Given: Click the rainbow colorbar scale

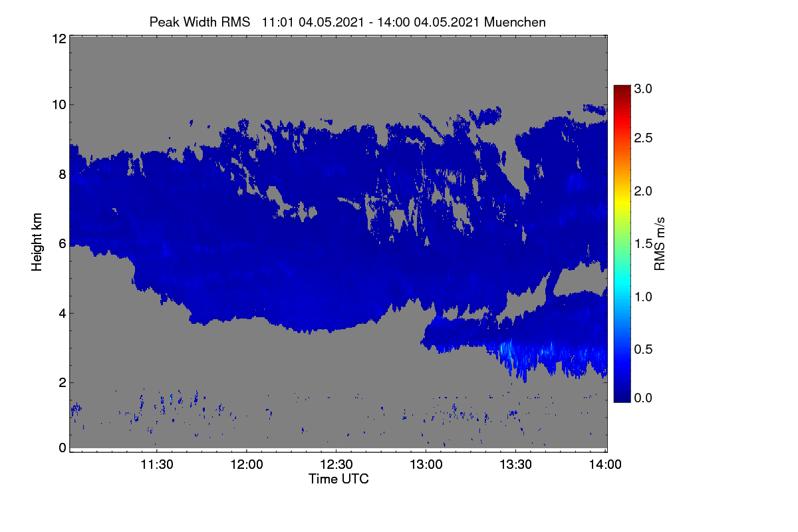Looking at the screenshot, I should [x=622, y=243].
